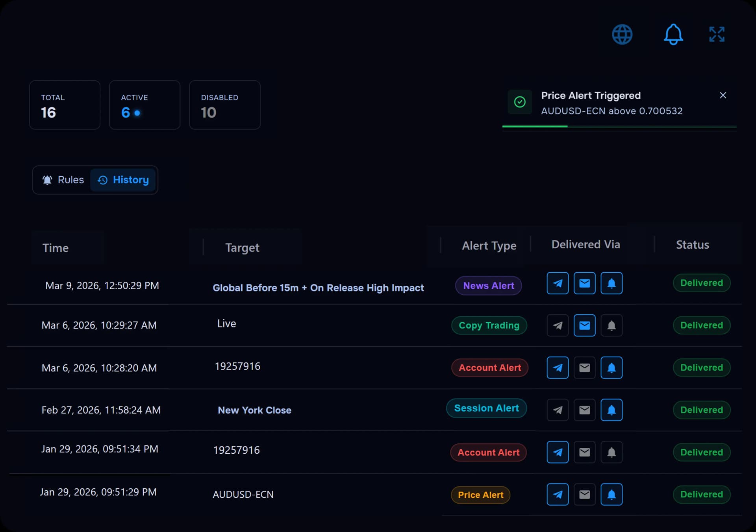Click email icon in Feb 27 Session row
Viewport: 756px width, 532px height.
584,410
